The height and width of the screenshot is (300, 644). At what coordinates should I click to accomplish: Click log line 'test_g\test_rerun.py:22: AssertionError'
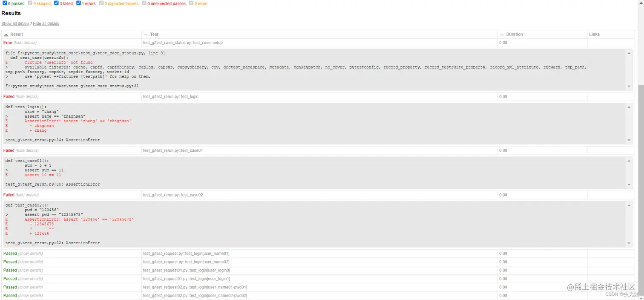pyautogui.click(x=53, y=243)
